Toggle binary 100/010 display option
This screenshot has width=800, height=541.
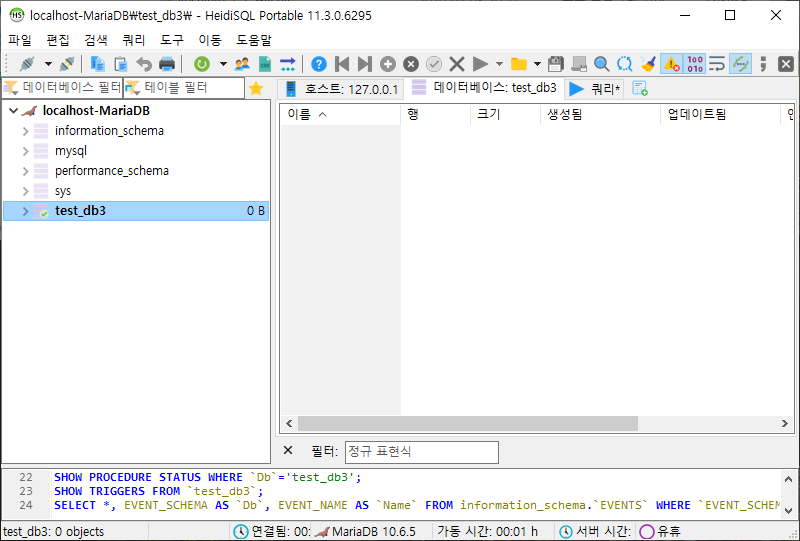(x=695, y=64)
